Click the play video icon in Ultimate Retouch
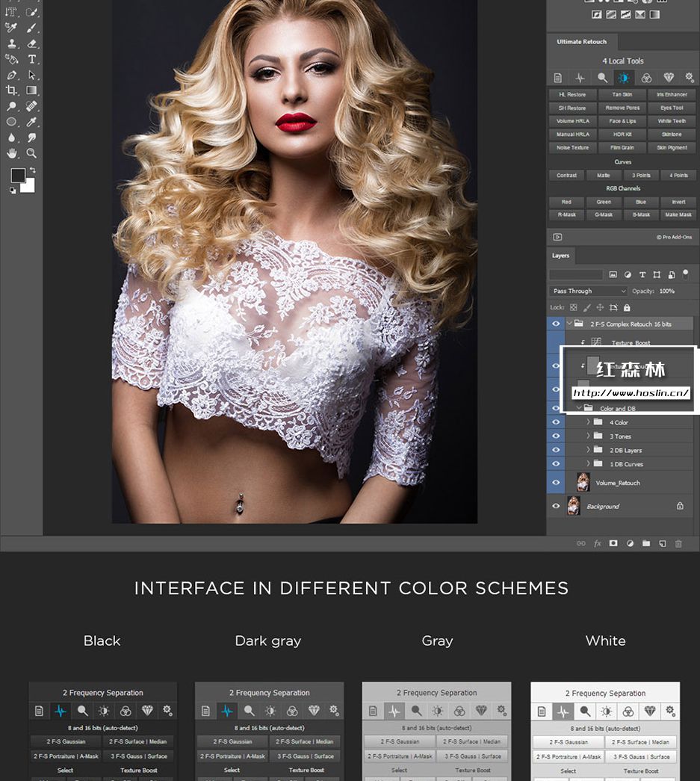700x781 pixels. (x=557, y=237)
